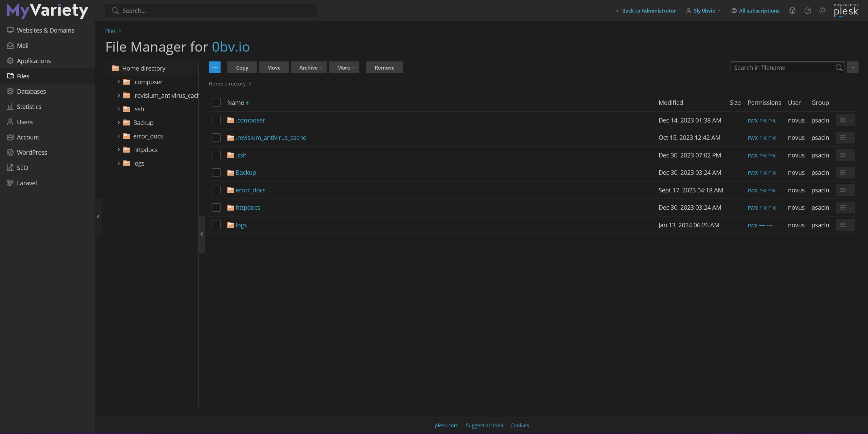This screenshot has height=434, width=868.
Task: Open Statistics in the sidebar menu
Action: (29, 107)
